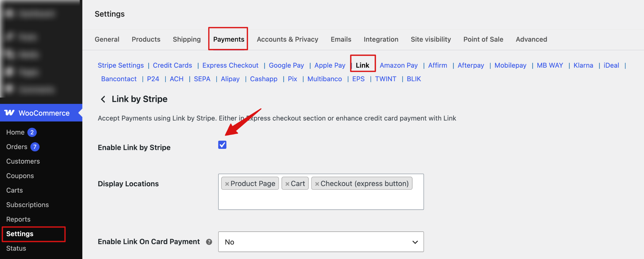Select the Payments settings tab
This screenshot has width=644, height=259.
[229, 39]
